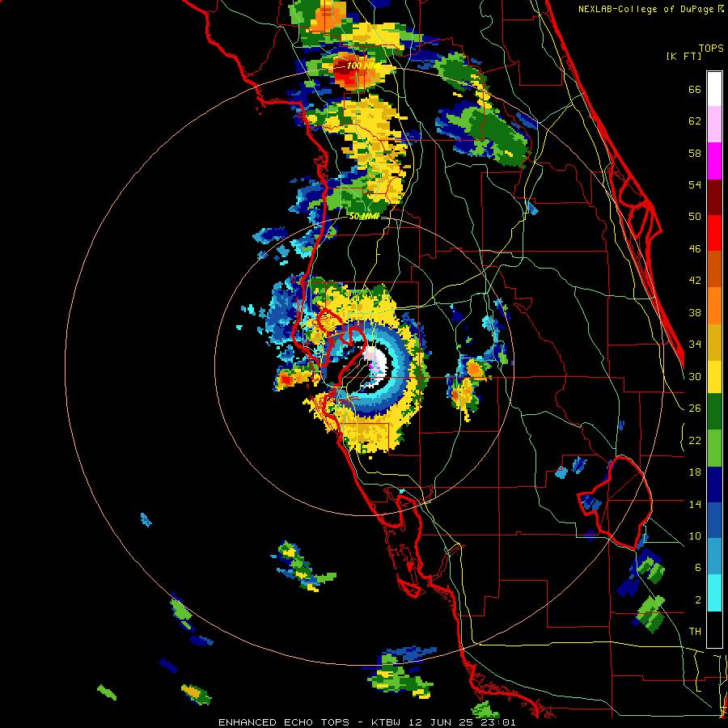Click the navy blue legend swatch
728x728 pixels.
pyautogui.click(x=714, y=485)
